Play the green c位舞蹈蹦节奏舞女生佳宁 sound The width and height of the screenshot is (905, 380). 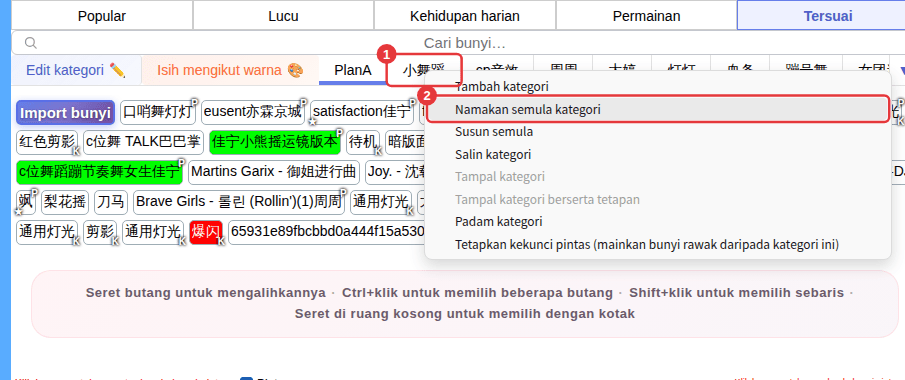pyautogui.click(x=99, y=172)
